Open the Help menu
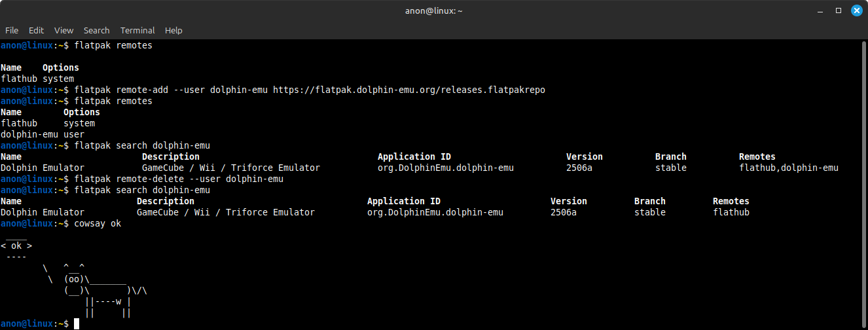This screenshot has height=330, width=868. click(173, 30)
